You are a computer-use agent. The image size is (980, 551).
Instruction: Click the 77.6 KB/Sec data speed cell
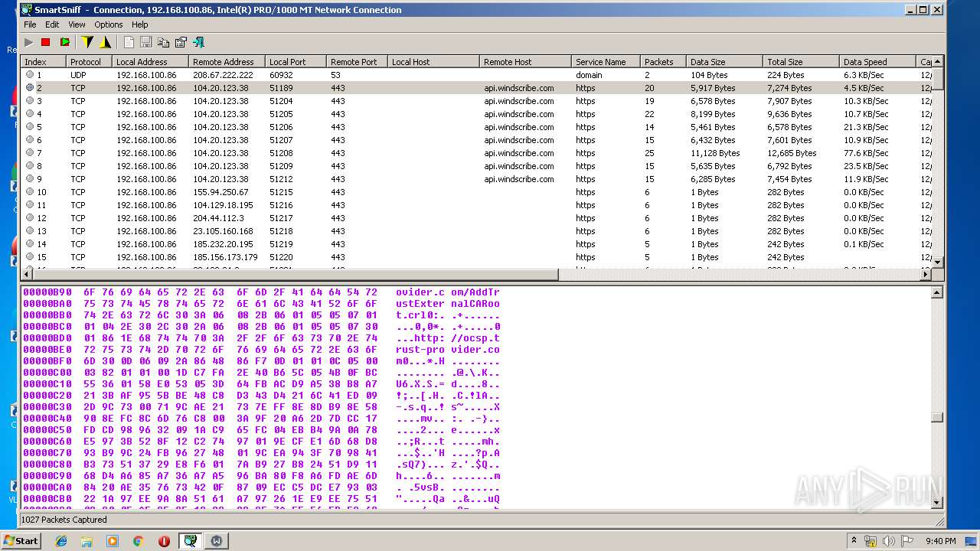[866, 153]
